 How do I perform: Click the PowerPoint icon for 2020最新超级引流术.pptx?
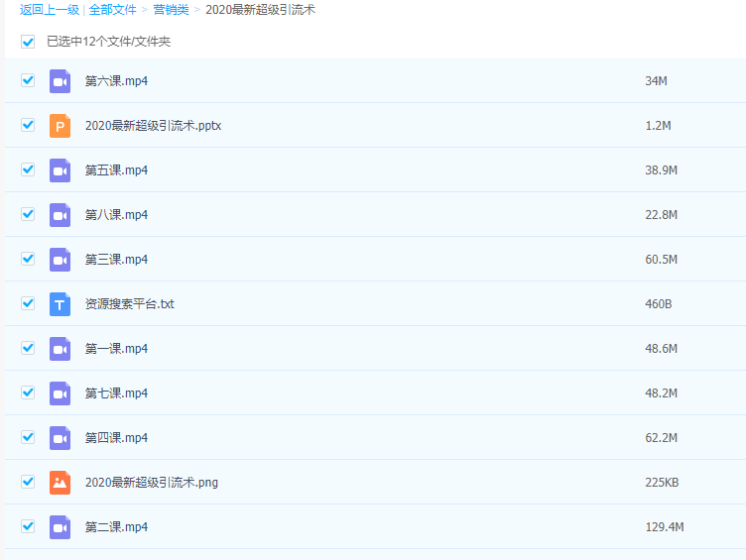tap(61, 126)
